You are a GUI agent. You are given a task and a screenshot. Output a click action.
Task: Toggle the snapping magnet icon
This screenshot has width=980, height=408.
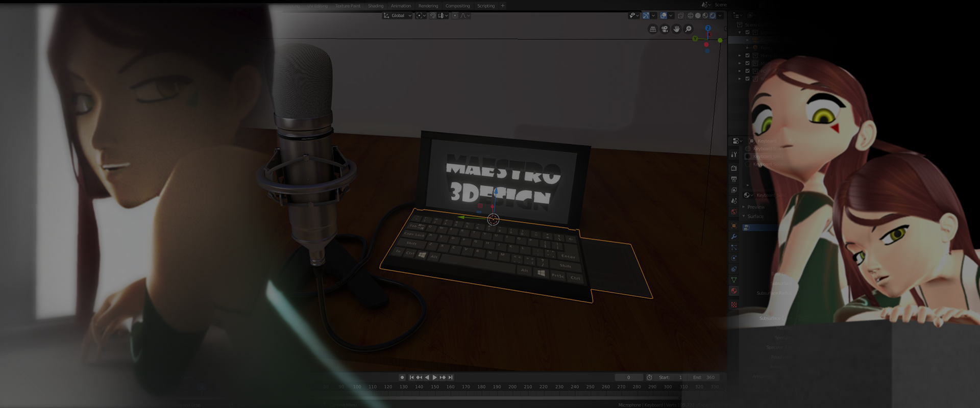[433, 16]
